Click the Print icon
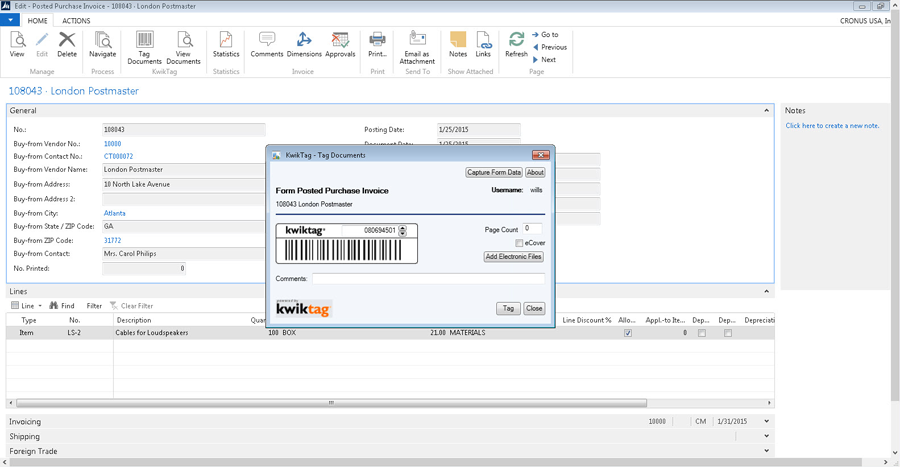The height and width of the screenshot is (467, 900). click(377, 44)
